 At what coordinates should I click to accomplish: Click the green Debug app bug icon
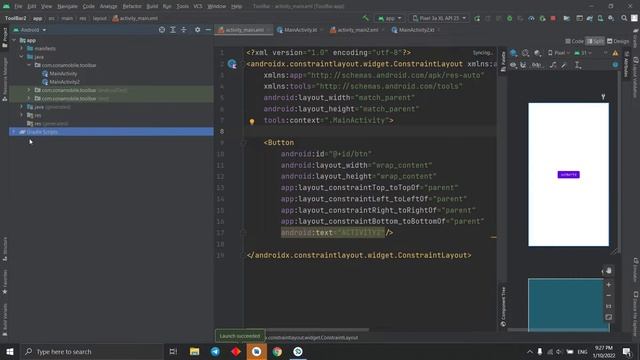click(509, 18)
